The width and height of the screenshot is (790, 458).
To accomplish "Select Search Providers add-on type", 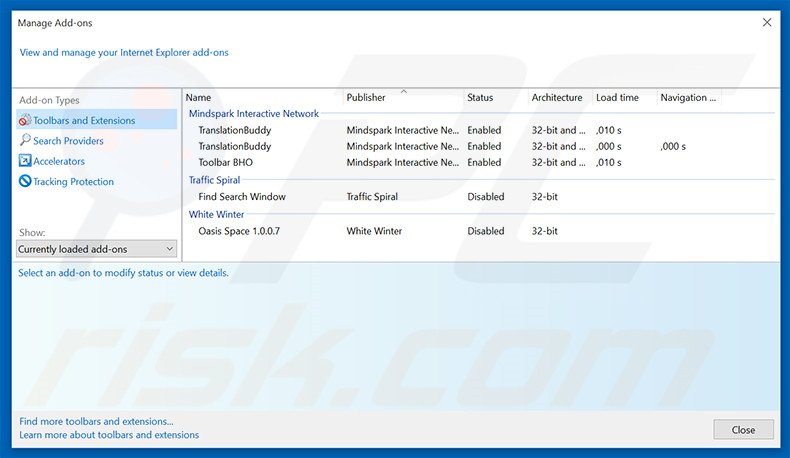I will 68,141.
